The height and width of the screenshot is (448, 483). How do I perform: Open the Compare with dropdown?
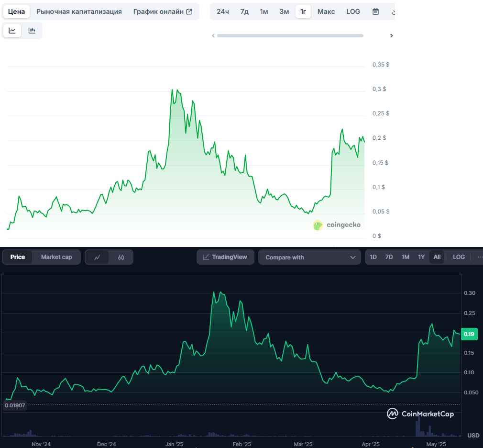coord(309,257)
